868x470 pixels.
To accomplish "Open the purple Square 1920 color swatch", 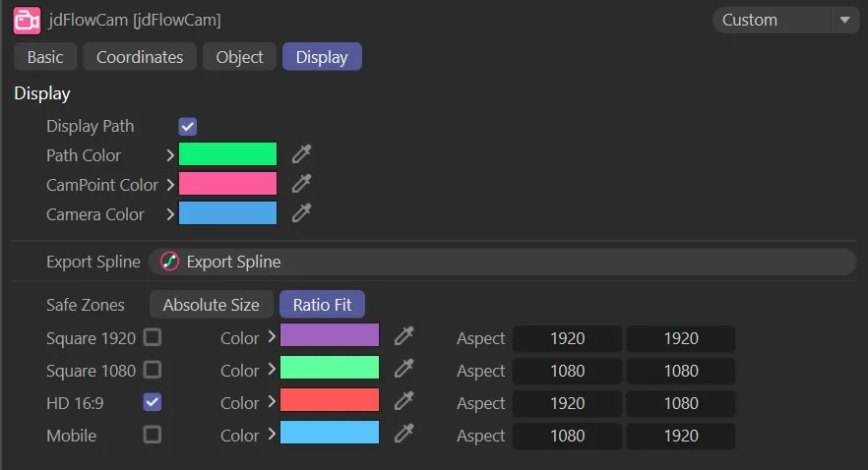I will (330, 335).
